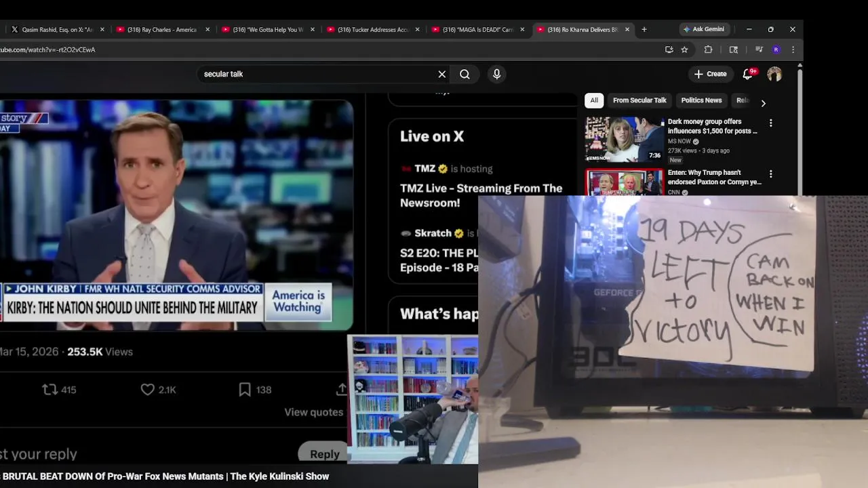Clear the search box with the X icon
Screen dimensions: 868x488
tap(442, 74)
